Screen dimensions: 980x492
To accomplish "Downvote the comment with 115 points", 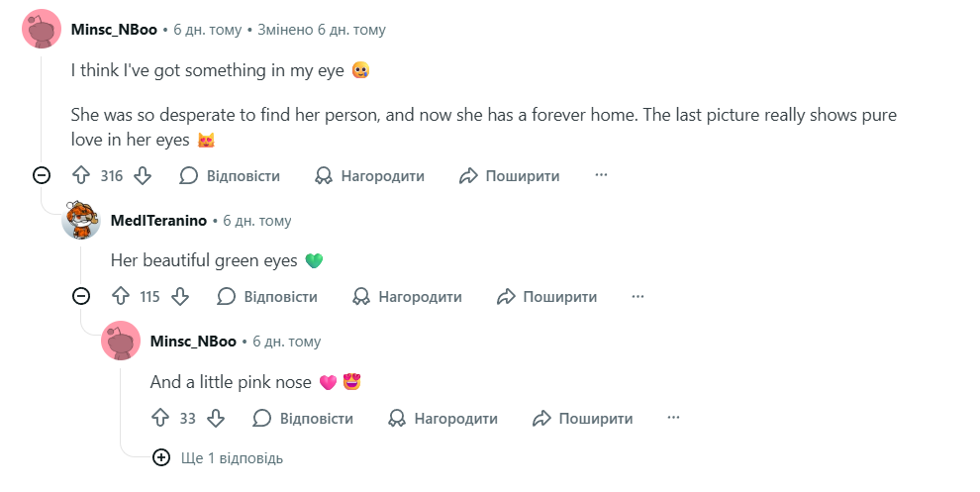I will point(180,296).
